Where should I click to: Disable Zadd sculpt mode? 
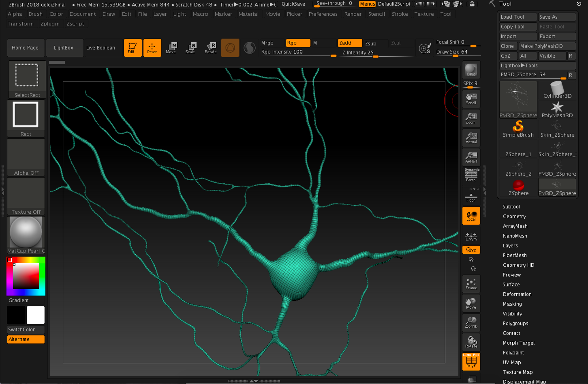tap(349, 43)
